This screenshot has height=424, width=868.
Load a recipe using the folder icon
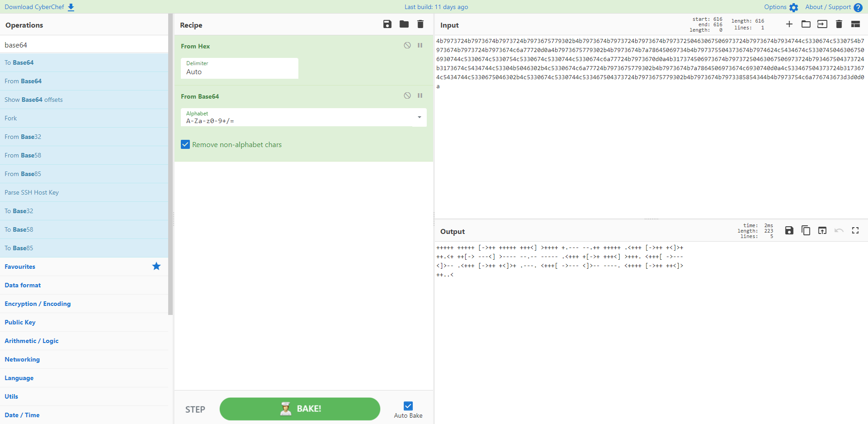pyautogui.click(x=404, y=24)
